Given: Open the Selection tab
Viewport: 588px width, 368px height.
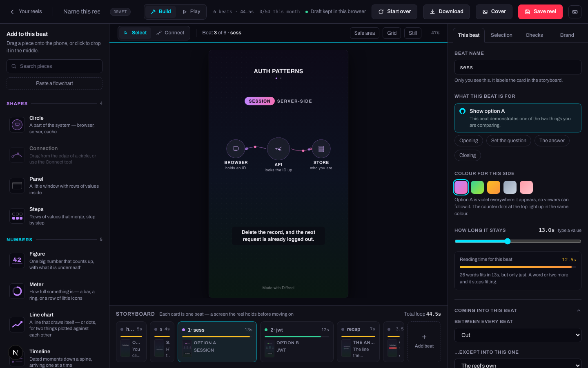Looking at the screenshot, I should pos(501,35).
